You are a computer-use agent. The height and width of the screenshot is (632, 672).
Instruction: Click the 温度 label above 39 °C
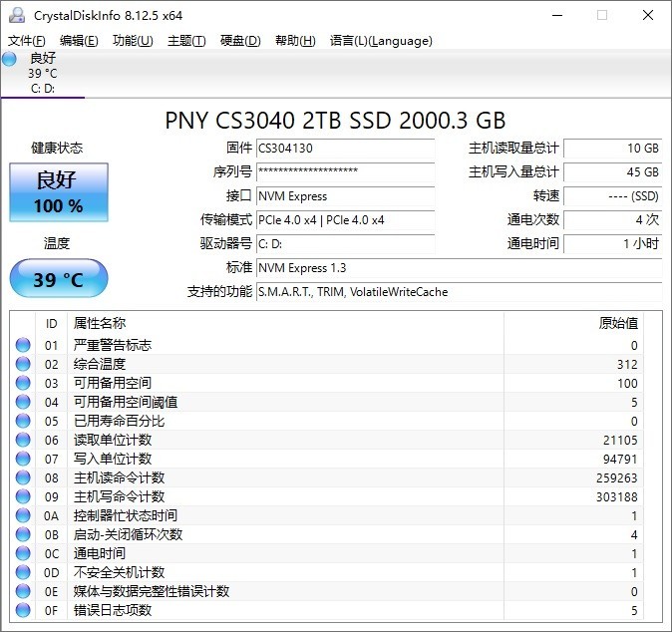tap(57, 243)
